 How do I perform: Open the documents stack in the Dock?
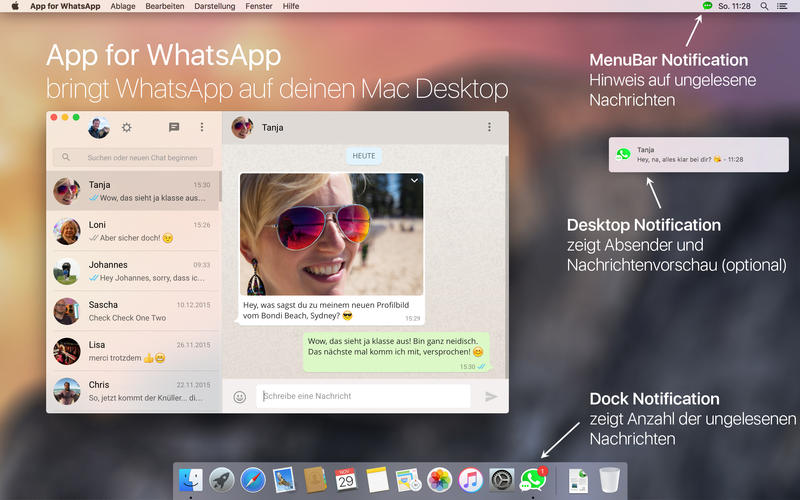point(579,480)
